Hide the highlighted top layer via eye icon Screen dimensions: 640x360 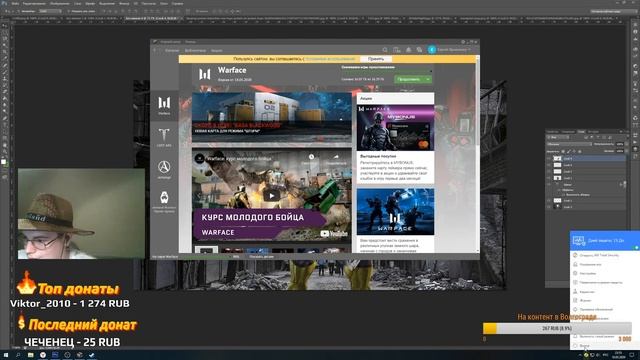tap(549, 158)
